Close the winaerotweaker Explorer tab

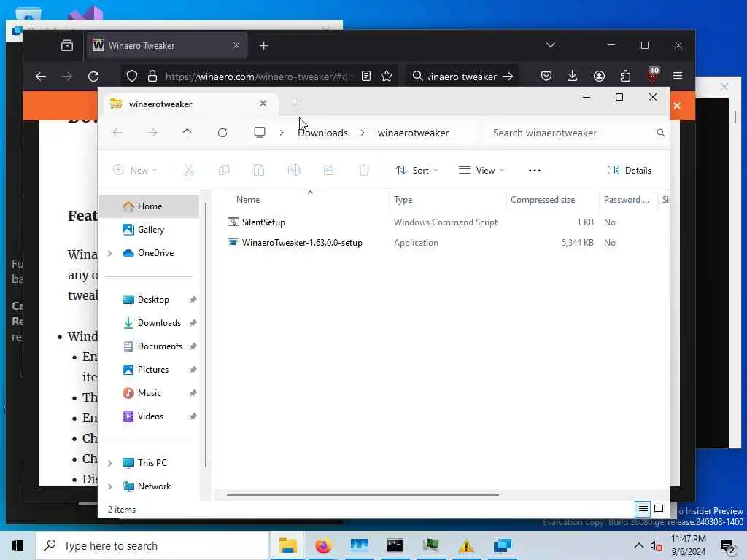(263, 104)
